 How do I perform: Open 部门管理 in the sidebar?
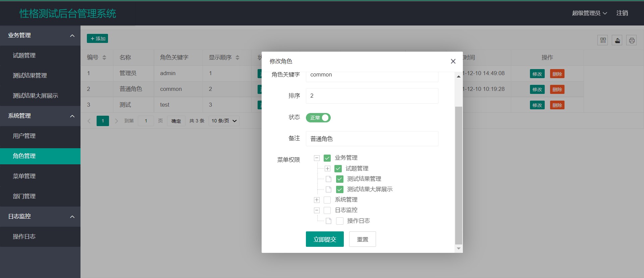pos(40,197)
